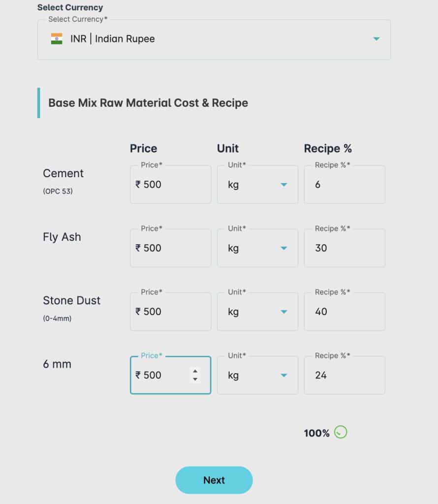Click the Next button
Image resolution: width=438 pixels, height=504 pixels.
point(214,480)
